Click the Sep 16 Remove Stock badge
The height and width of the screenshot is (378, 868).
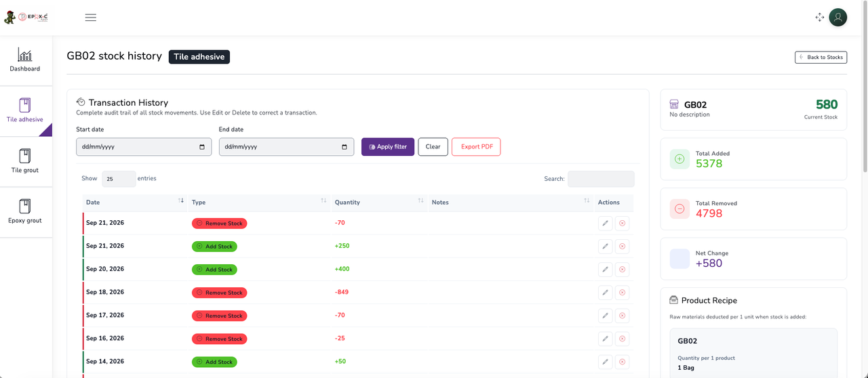pos(219,339)
